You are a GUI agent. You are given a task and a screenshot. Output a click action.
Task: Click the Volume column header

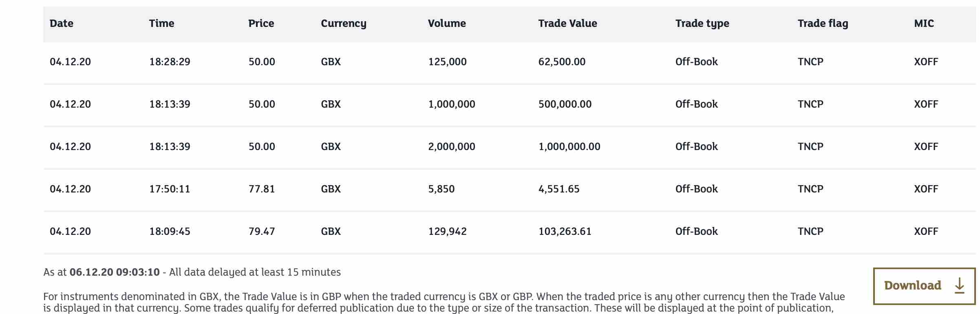[447, 23]
